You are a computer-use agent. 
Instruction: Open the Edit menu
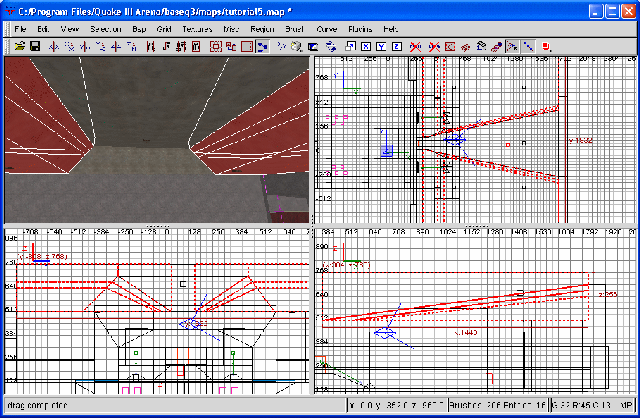coord(43,29)
